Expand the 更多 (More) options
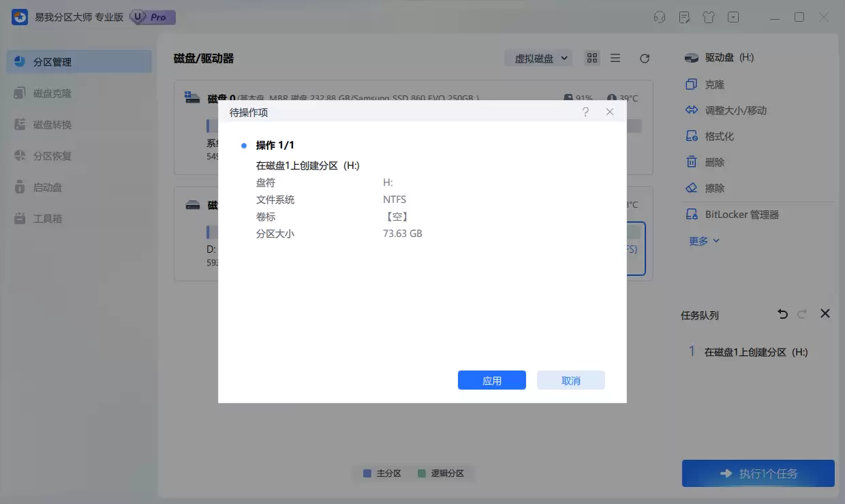The height and width of the screenshot is (504, 845). coord(701,240)
